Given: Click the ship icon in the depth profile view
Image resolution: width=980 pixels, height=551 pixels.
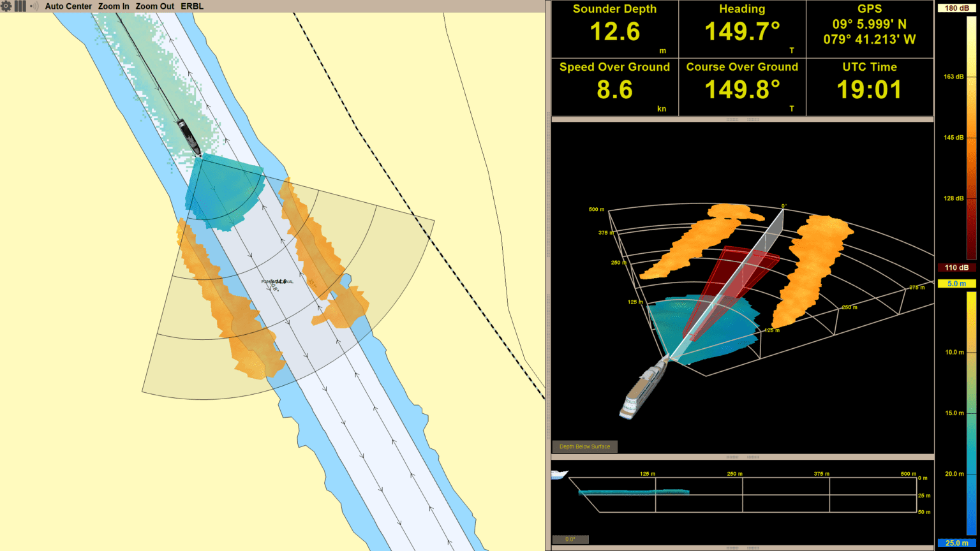Looking at the screenshot, I should click(x=560, y=474).
